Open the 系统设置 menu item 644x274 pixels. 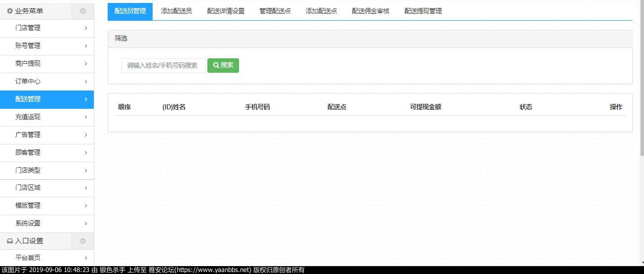point(47,224)
